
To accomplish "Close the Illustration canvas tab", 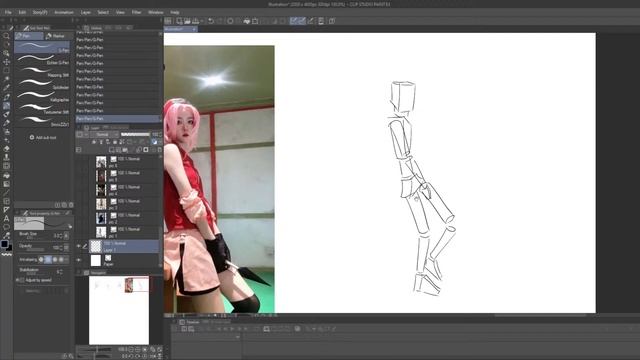I will 194,29.
